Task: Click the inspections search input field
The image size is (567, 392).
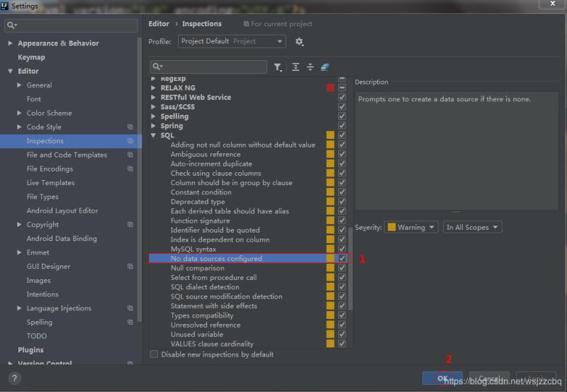Action: tap(208, 67)
